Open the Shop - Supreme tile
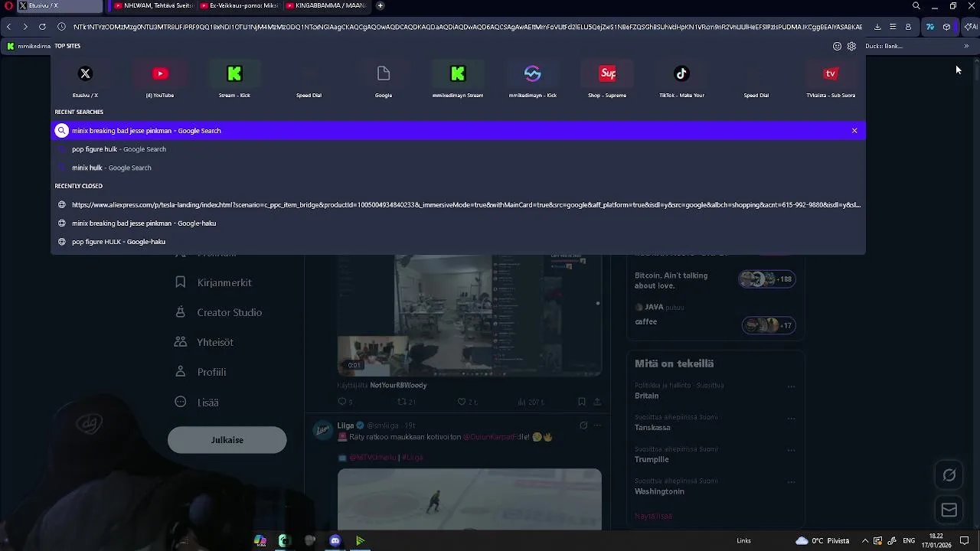 [607, 80]
